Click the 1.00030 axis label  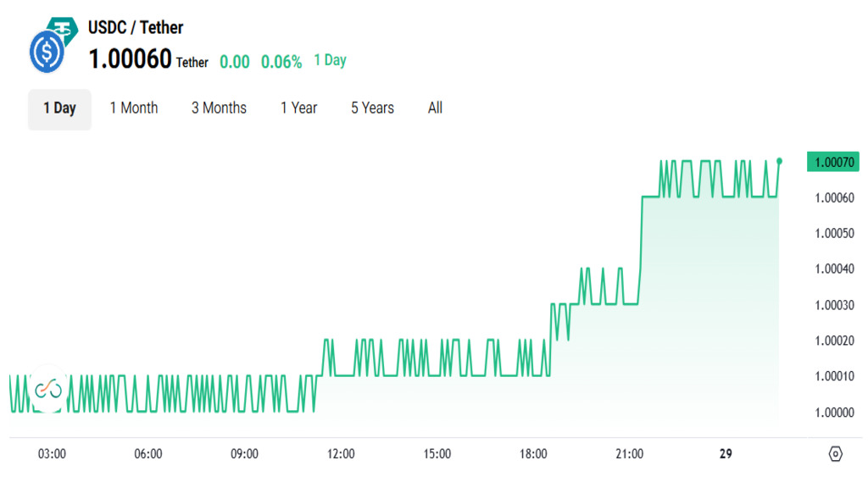834,305
